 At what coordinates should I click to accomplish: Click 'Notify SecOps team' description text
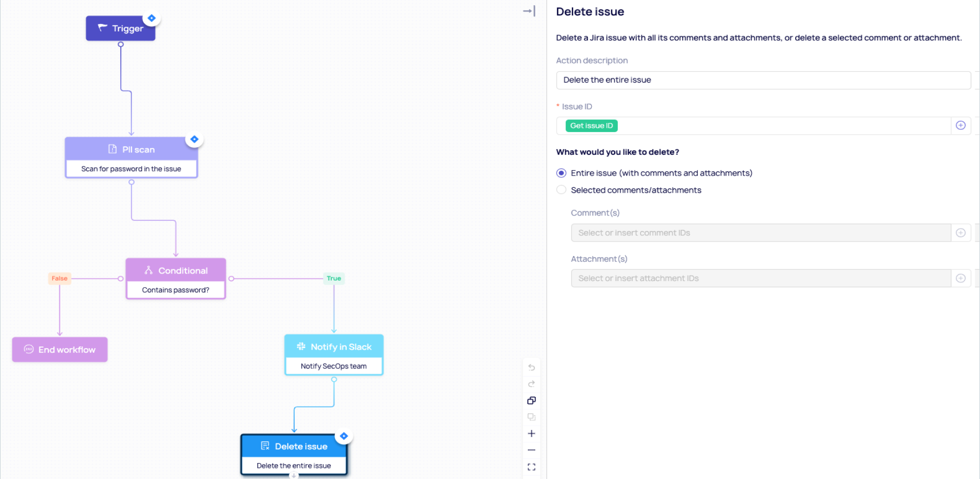point(334,366)
